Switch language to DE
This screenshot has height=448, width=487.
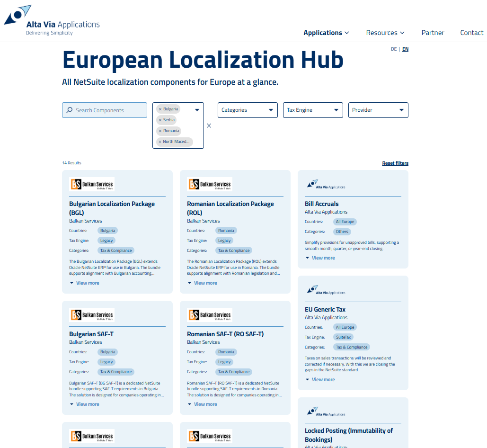pos(393,49)
